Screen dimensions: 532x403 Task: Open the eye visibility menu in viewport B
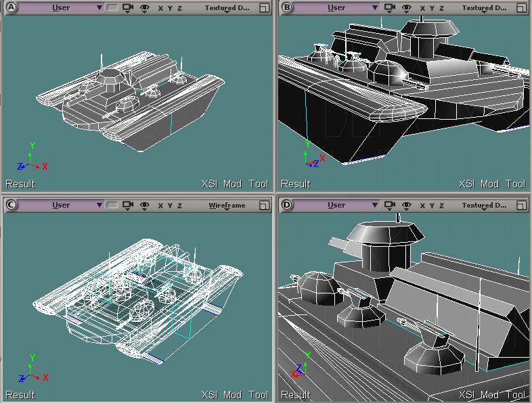coord(407,8)
